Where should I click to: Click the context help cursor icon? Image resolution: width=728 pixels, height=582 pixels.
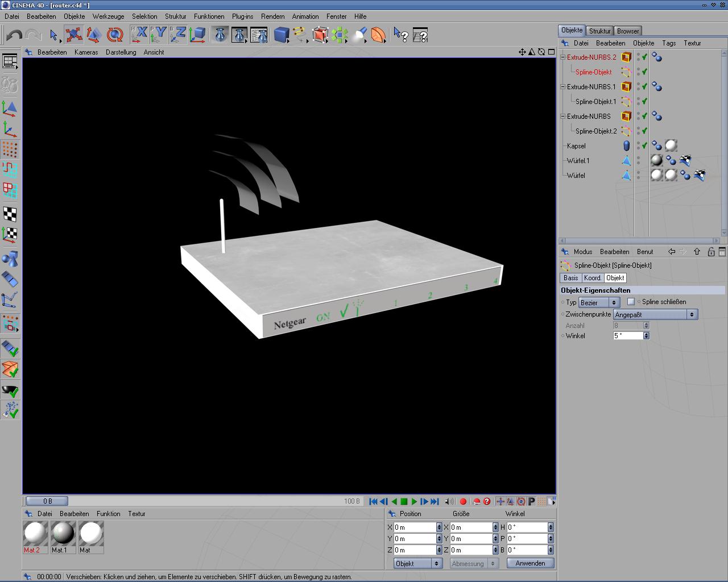(x=401, y=35)
